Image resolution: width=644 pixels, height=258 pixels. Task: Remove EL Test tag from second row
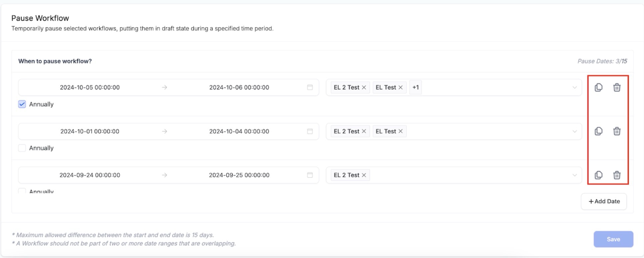click(401, 131)
